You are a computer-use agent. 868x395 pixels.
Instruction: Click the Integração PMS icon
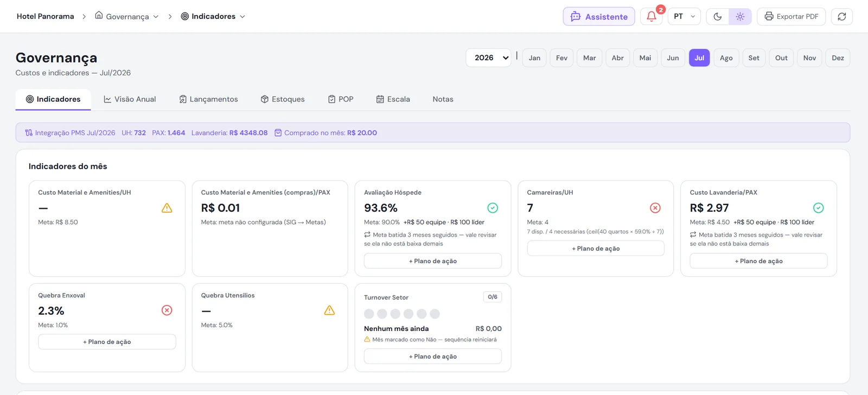tap(29, 132)
